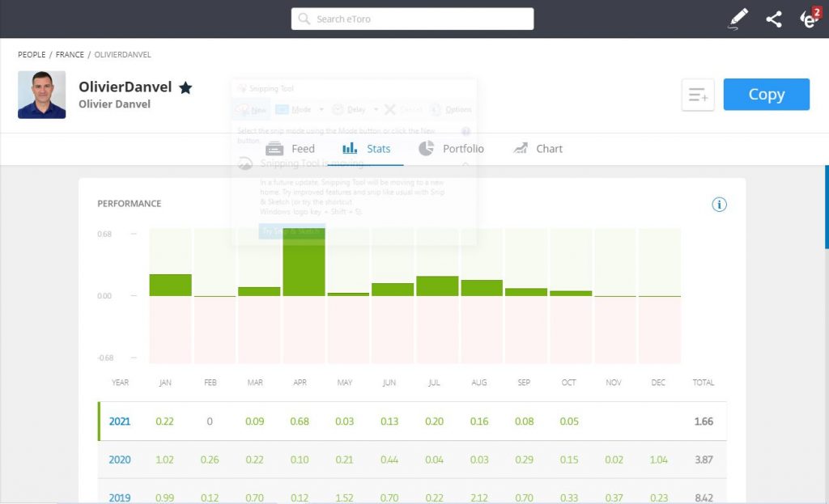Viewport: 829px width, 504px height.
Task: Click the OLIVIERDANVEL breadcrumb
Action: (123, 54)
